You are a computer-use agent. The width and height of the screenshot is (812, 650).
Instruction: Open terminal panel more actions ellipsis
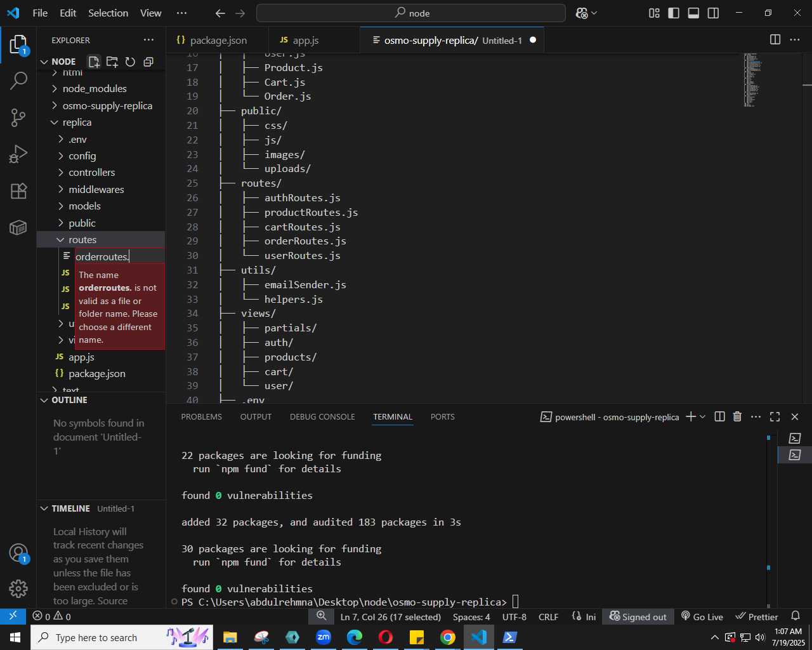pyautogui.click(x=756, y=416)
